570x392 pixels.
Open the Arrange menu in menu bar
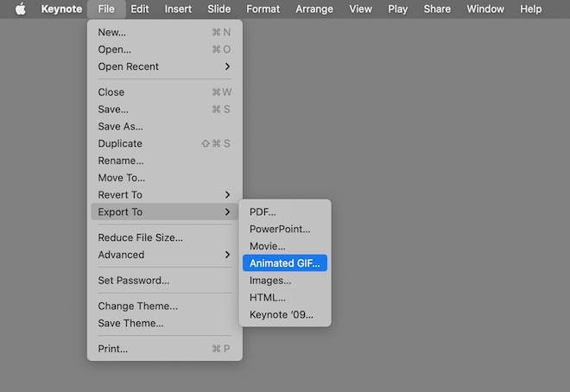coord(313,9)
